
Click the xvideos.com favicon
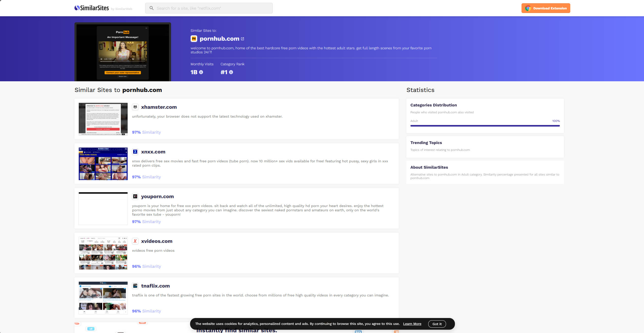tap(135, 241)
